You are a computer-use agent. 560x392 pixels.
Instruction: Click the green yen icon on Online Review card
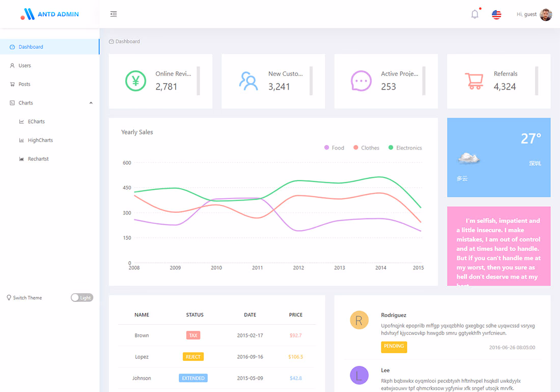[x=136, y=81]
